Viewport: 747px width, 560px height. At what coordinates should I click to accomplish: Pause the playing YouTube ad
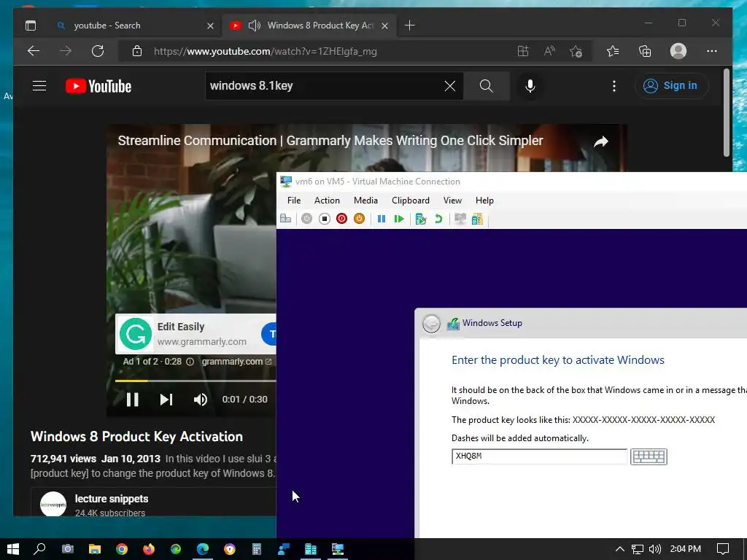(x=133, y=400)
